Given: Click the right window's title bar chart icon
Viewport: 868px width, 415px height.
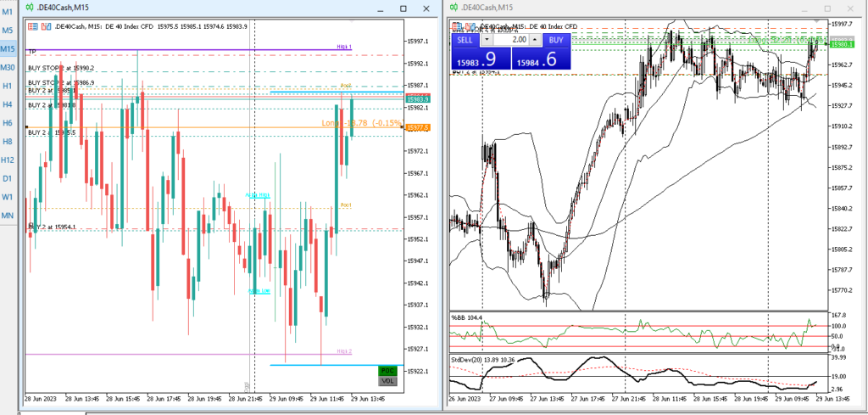Looking at the screenshot, I should point(454,7).
